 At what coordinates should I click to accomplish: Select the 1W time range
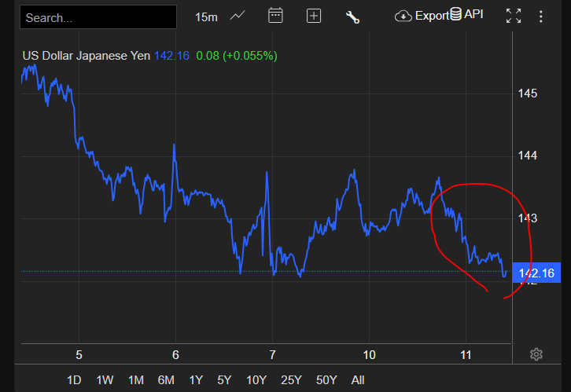coord(105,380)
